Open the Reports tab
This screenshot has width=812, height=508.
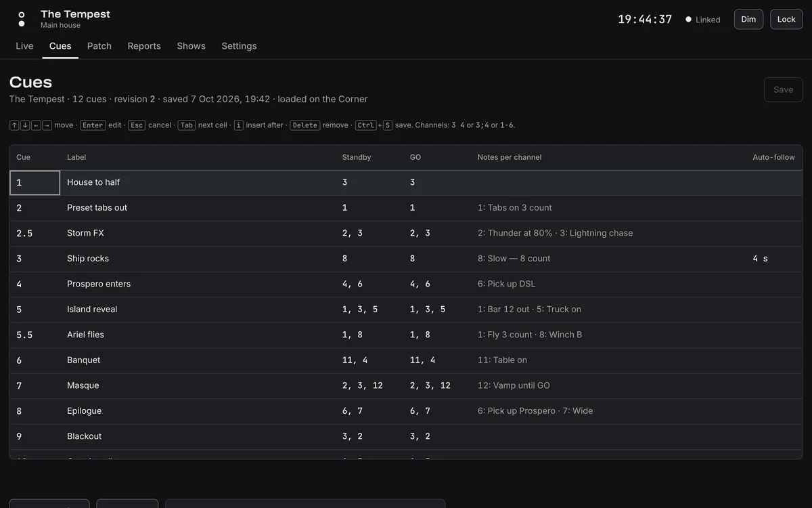pos(144,46)
